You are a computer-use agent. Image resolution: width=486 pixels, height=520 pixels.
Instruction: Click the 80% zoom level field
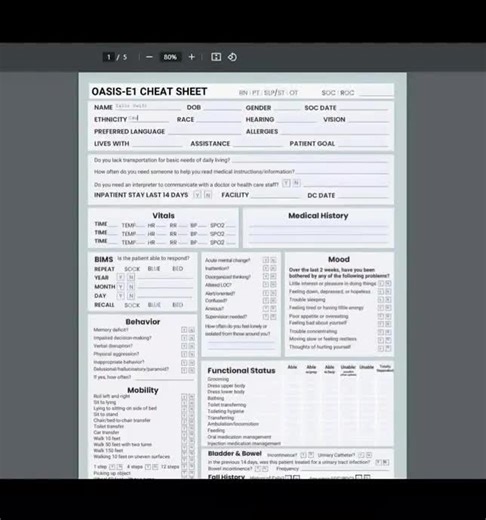(170, 57)
